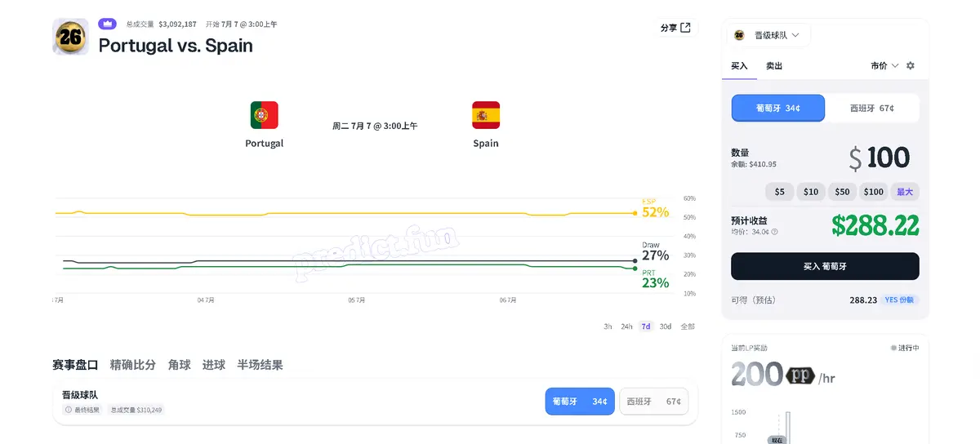Click the share external-link icon
This screenshot has width=980, height=444.
[686, 28]
